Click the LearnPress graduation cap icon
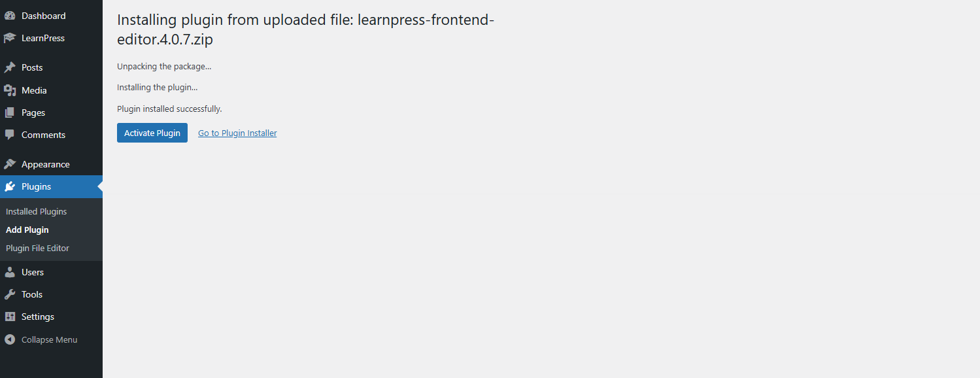 pos(10,38)
